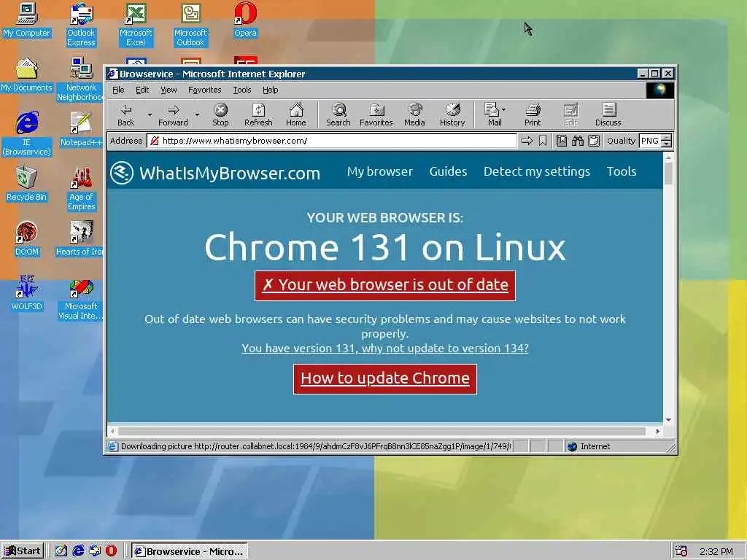Viewport: 747px width, 560px height.
Task: Click the bookmark ribbon icon
Action: tap(543, 141)
